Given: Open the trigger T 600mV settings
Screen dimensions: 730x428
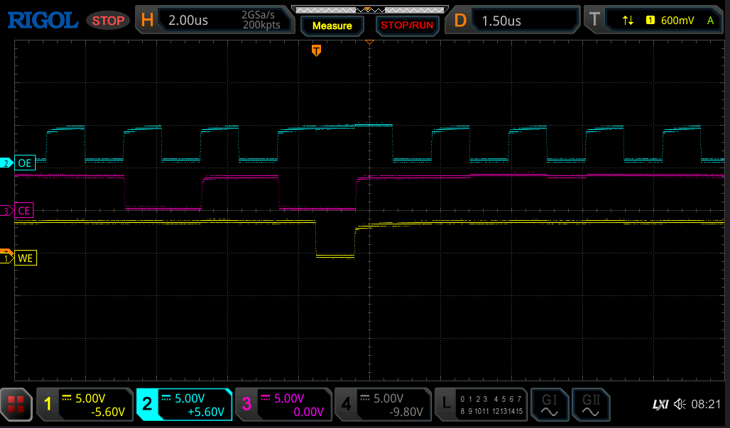Looking at the screenshot, I should pyautogui.click(x=654, y=20).
